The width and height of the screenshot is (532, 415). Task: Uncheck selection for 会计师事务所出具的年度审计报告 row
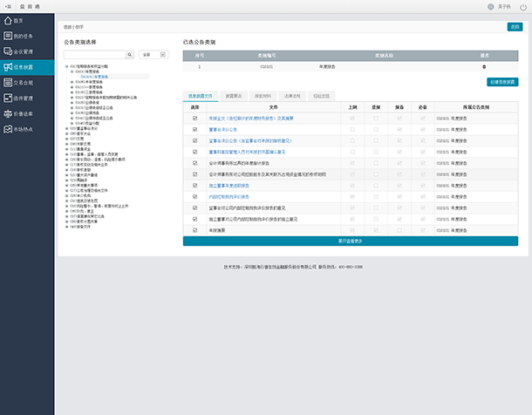pos(194,163)
